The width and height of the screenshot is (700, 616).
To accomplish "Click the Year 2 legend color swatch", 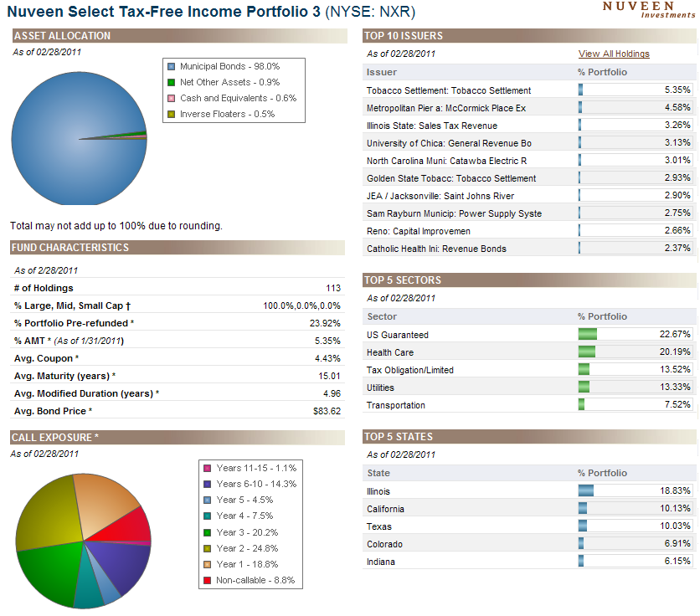I will (209, 548).
